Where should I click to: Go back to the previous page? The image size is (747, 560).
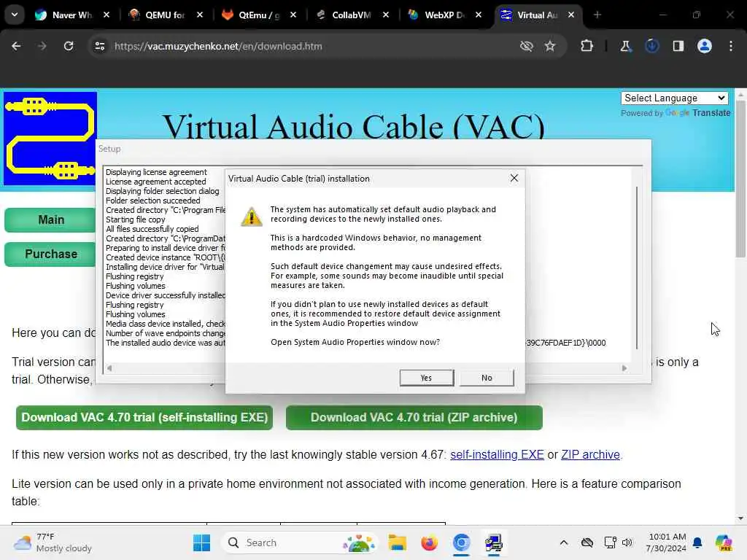click(16, 46)
